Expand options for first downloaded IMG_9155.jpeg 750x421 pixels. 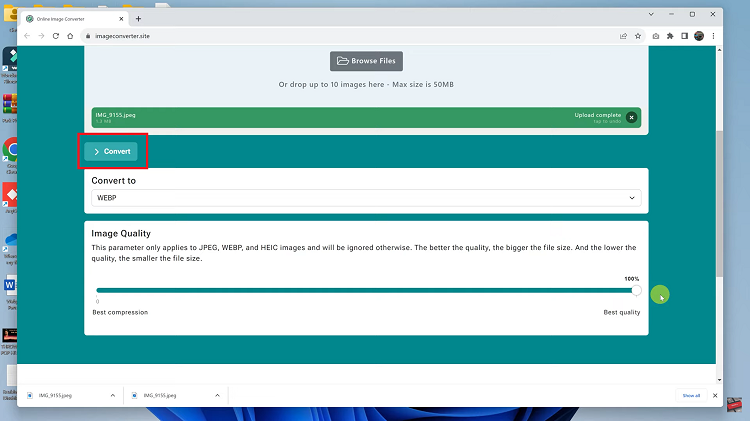point(112,396)
